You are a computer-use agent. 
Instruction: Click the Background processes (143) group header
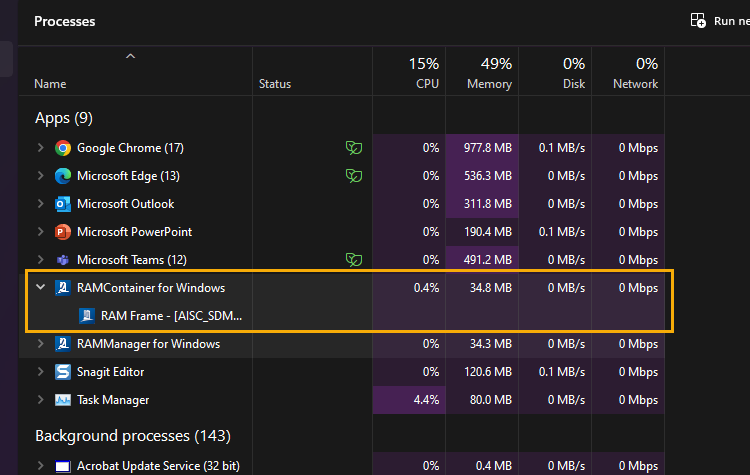coord(132,436)
